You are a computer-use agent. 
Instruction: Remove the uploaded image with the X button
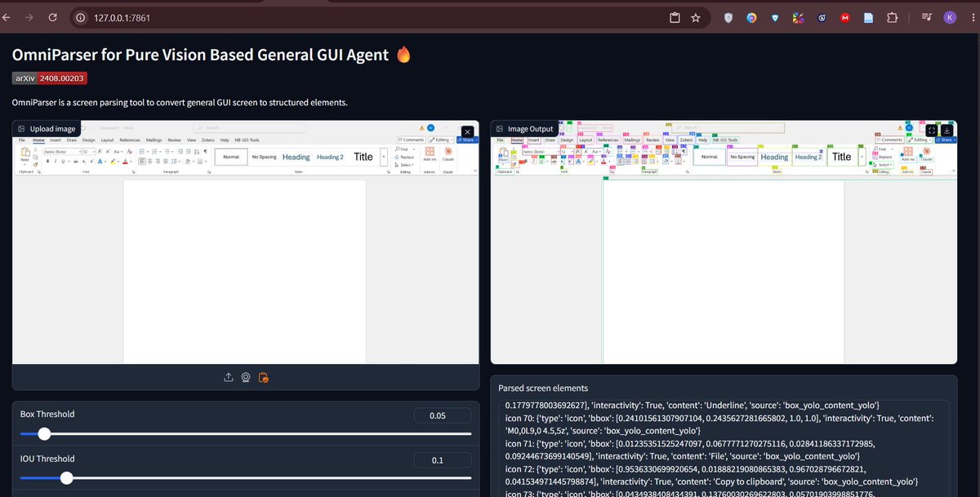click(467, 131)
